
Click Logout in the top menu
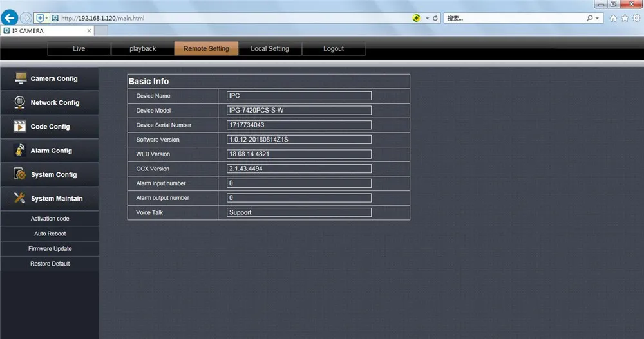[334, 48]
